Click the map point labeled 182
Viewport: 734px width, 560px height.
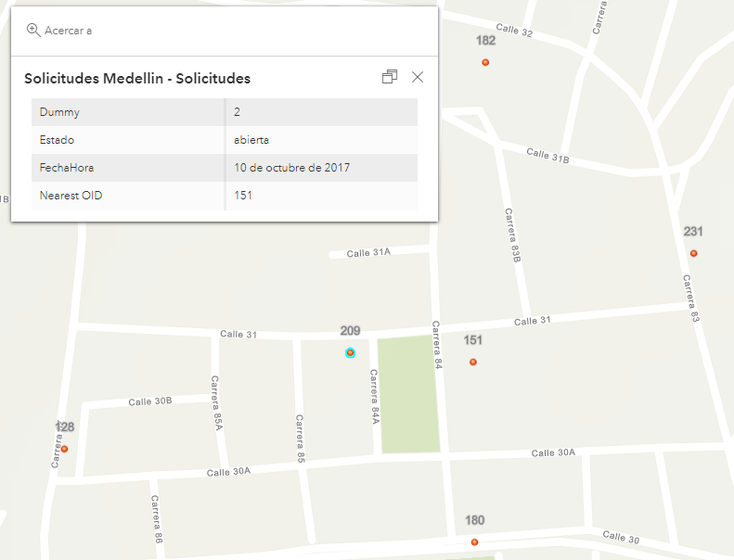pyautogui.click(x=485, y=62)
